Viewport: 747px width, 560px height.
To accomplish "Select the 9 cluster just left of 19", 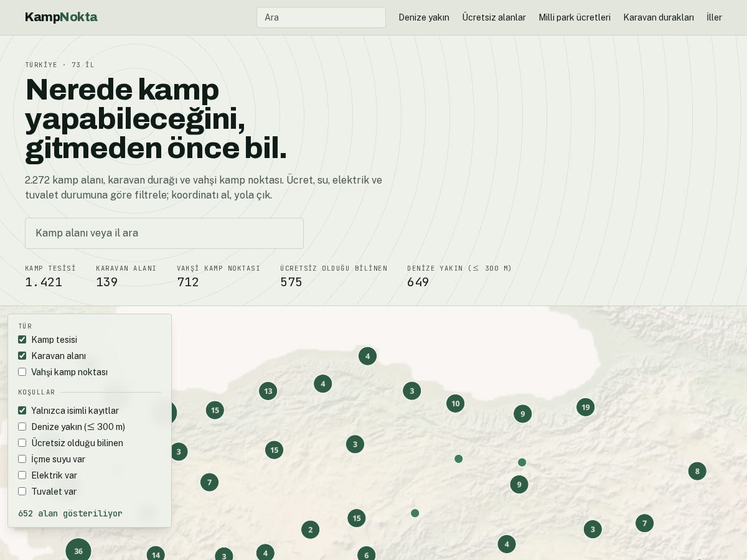I will (x=522, y=413).
